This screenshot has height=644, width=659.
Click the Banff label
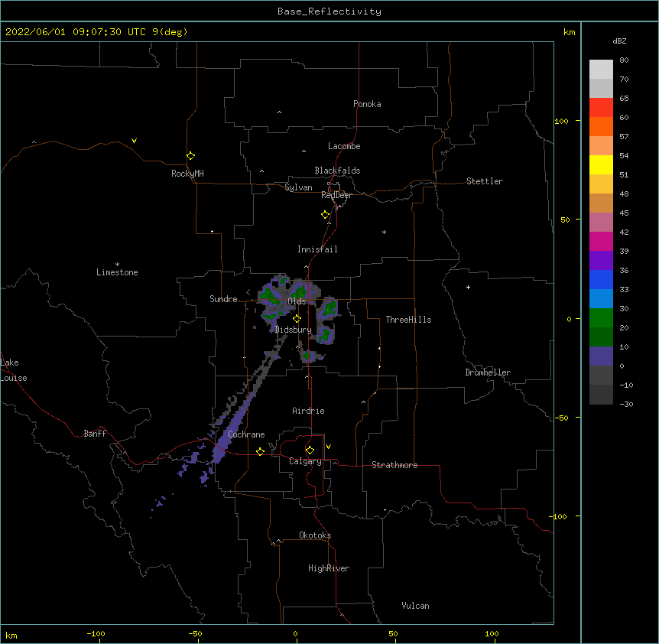[95, 434]
